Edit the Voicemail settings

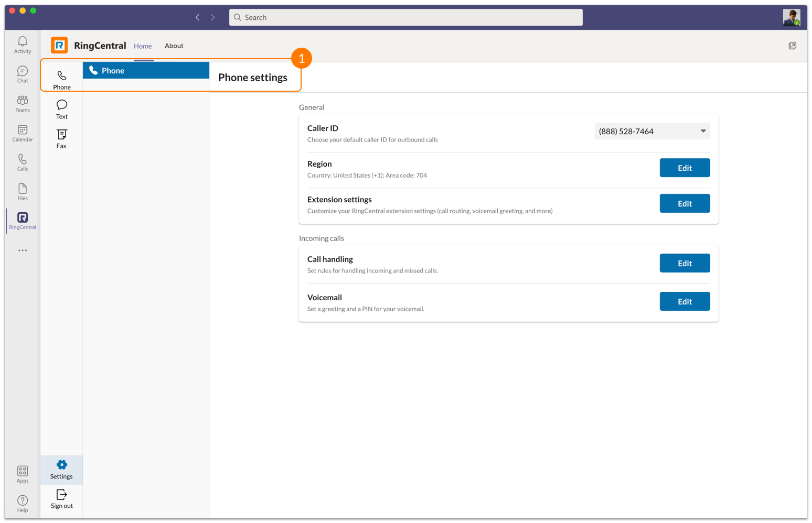pos(685,301)
